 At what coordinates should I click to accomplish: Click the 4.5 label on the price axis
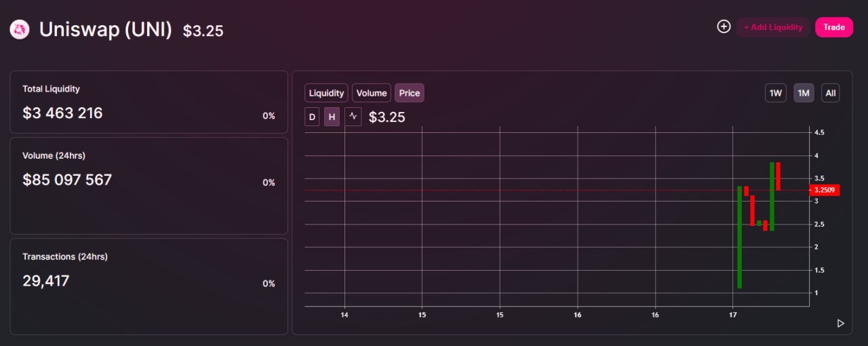point(819,132)
